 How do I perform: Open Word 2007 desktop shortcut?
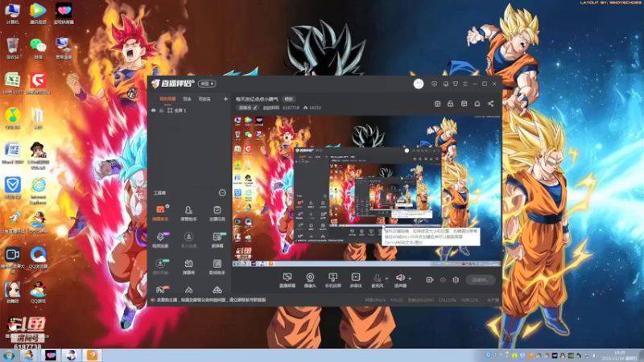coord(12,154)
